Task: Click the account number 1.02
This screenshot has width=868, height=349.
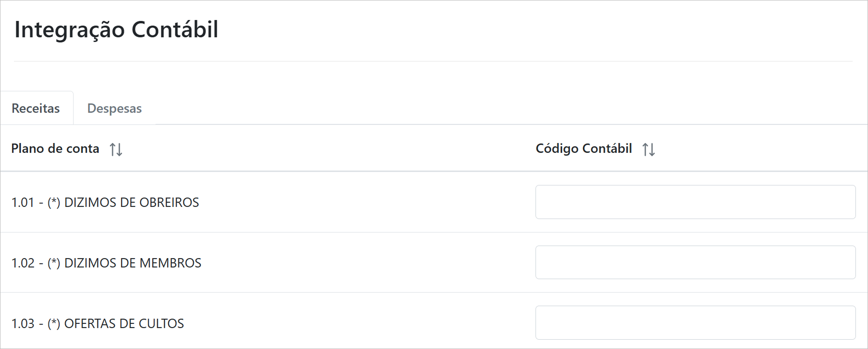Action: tap(23, 263)
